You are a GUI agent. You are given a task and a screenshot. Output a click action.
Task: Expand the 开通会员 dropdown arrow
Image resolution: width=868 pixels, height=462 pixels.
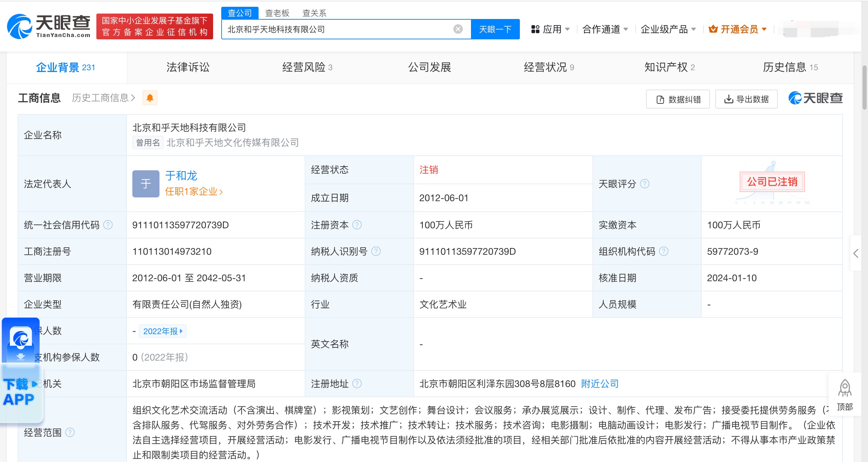(x=764, y=29)
